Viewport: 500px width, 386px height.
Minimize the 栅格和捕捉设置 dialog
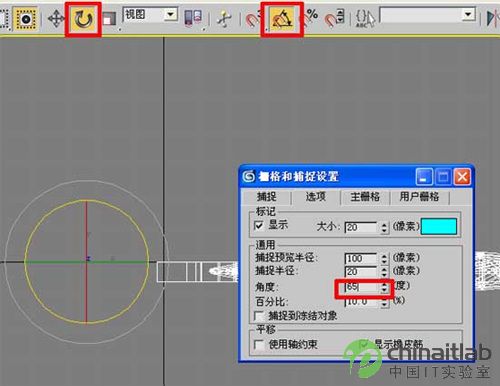click(424, 176)
